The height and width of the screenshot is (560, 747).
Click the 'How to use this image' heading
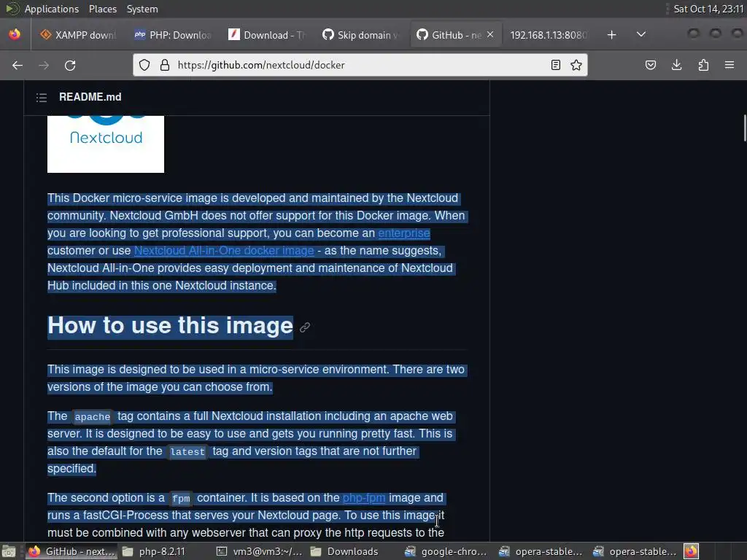point(170,326)
